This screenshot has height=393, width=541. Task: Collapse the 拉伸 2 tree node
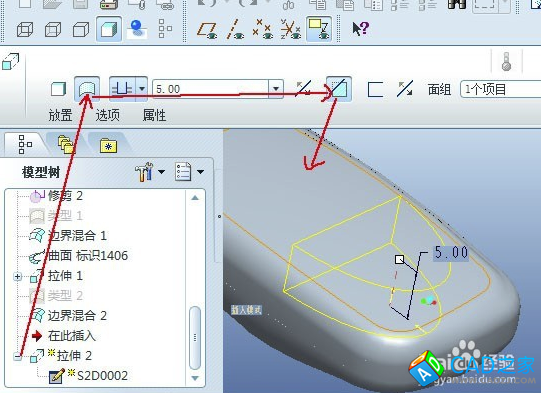point(18,356)
